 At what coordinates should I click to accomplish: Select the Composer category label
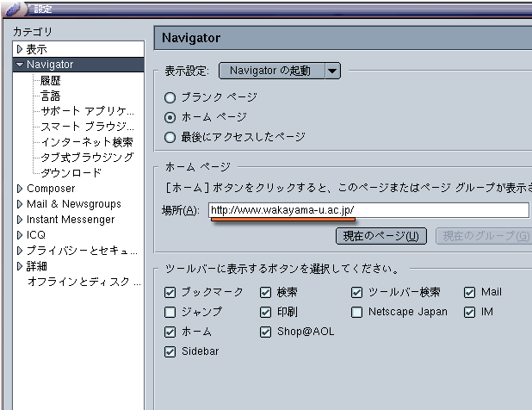(51, 189)
